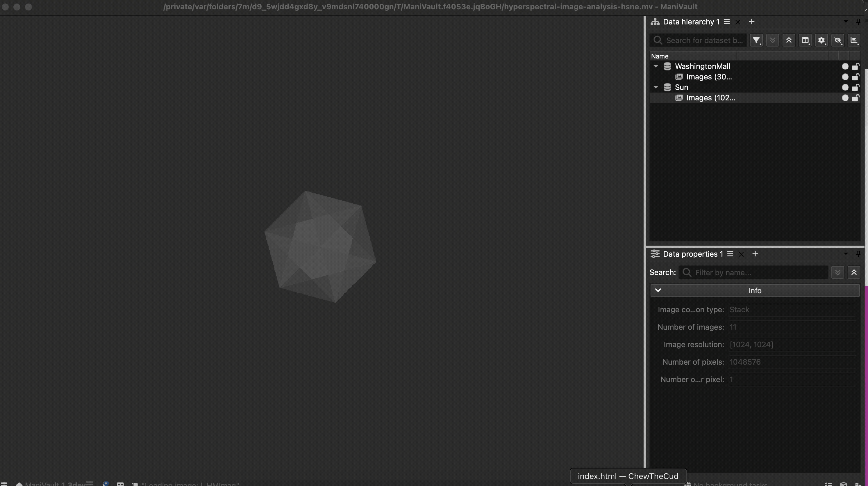Toggle the lock on Images (102...) dataset
868x486 pixels.
856,98
